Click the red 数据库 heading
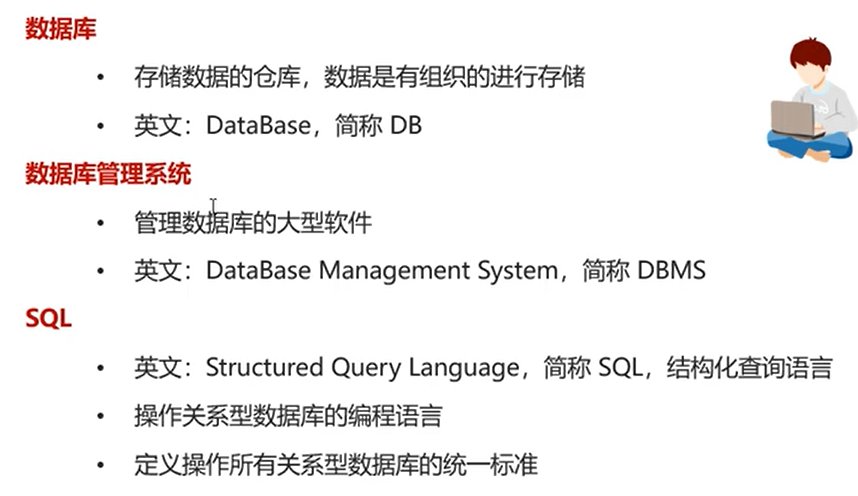Image resolution: width=858 pixels, height=496 pixels. tap(60, 29)
